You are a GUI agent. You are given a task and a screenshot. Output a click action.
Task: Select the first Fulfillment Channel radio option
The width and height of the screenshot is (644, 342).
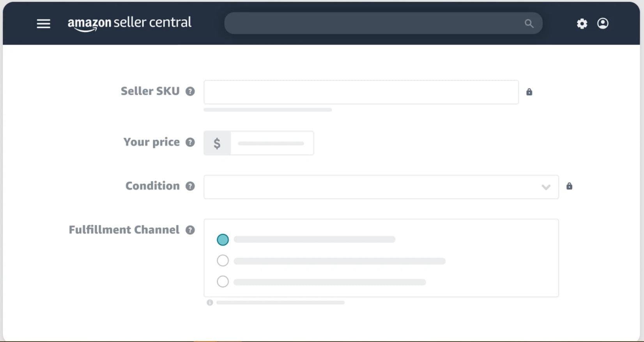click(x=223, y=239)
